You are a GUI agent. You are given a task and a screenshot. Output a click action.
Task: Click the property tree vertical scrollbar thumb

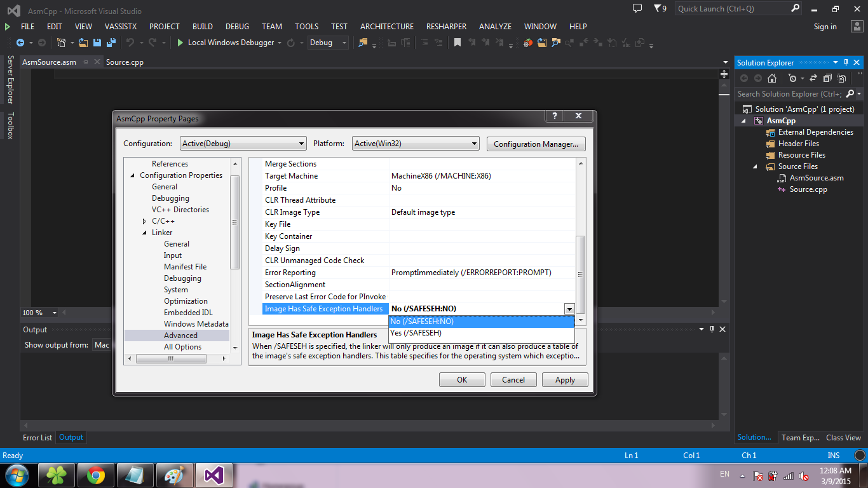[234, 222]
